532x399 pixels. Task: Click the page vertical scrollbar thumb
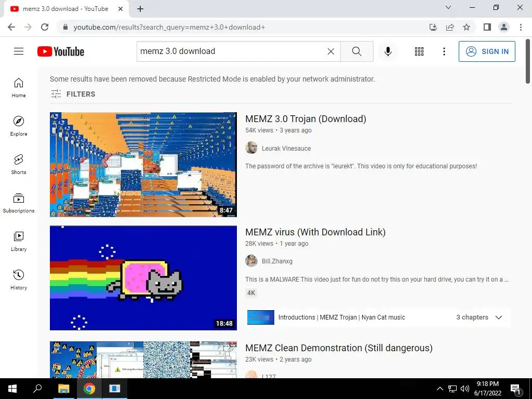click(x=528, y=61)
